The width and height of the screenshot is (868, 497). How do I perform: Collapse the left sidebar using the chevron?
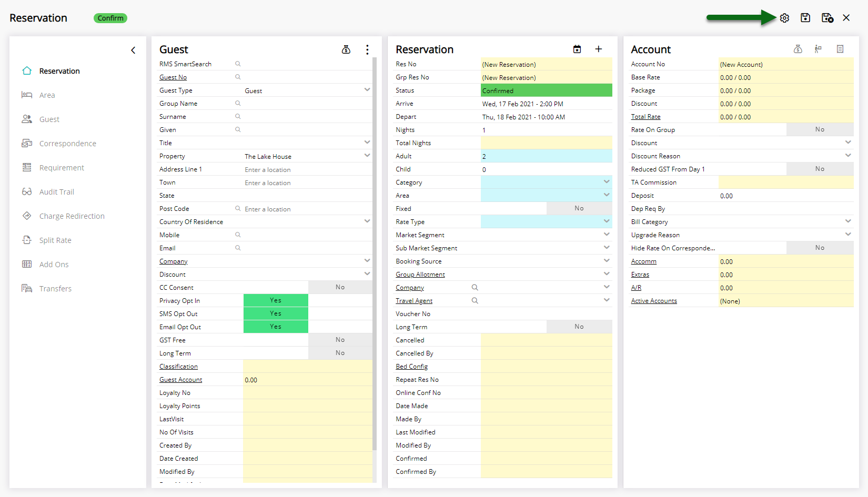point(133,50)
